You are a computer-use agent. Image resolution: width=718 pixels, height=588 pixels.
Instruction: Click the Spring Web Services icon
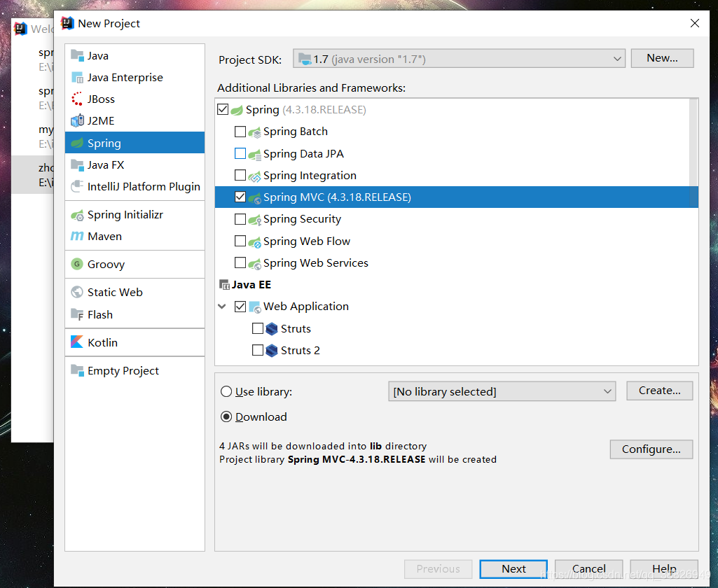pyautogui.click(x=254, y=264)
